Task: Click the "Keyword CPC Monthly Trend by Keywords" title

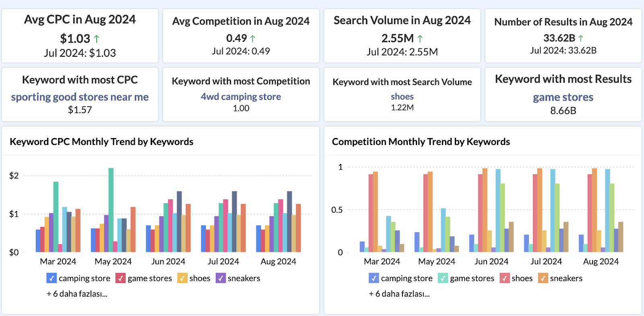Action: pyautogui.click(x=101, y=142)
